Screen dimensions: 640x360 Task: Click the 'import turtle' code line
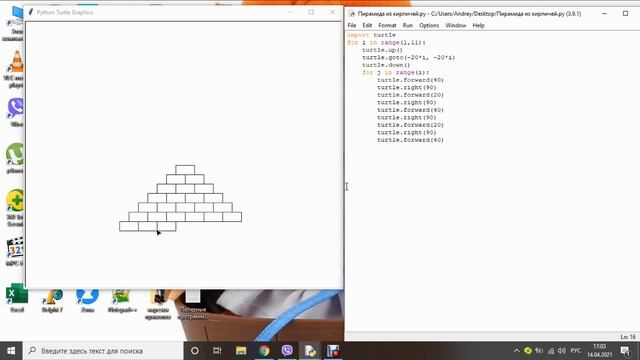point(371,35)
